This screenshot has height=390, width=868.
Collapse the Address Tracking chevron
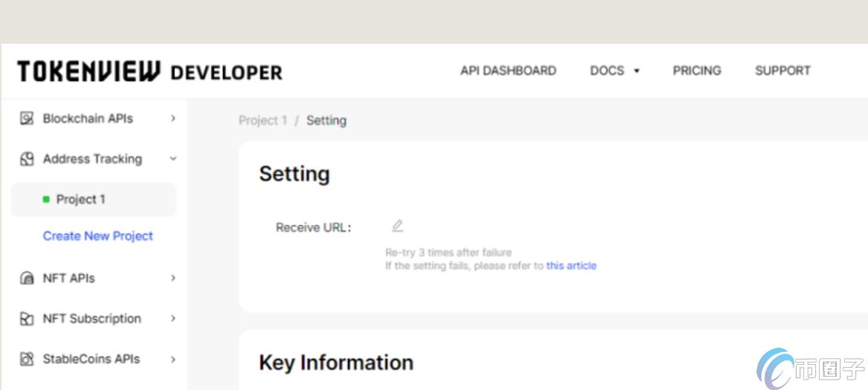(x=173, y=159)
